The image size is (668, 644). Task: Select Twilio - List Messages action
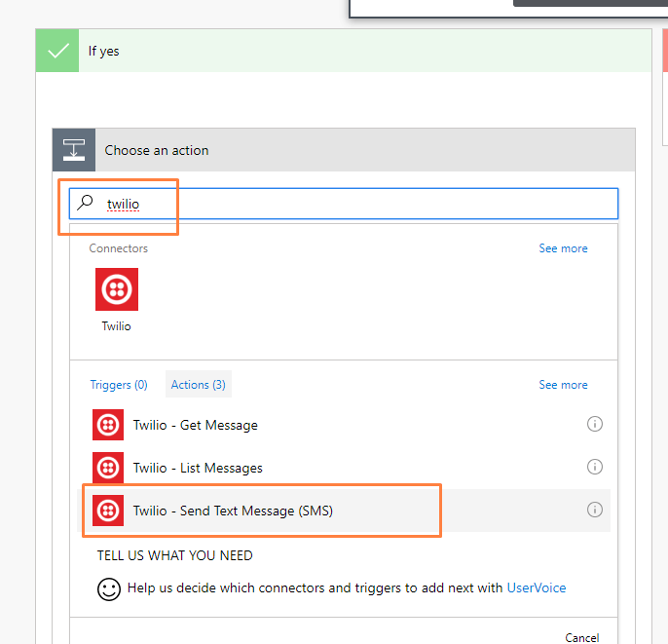click(x=344, y=468)
